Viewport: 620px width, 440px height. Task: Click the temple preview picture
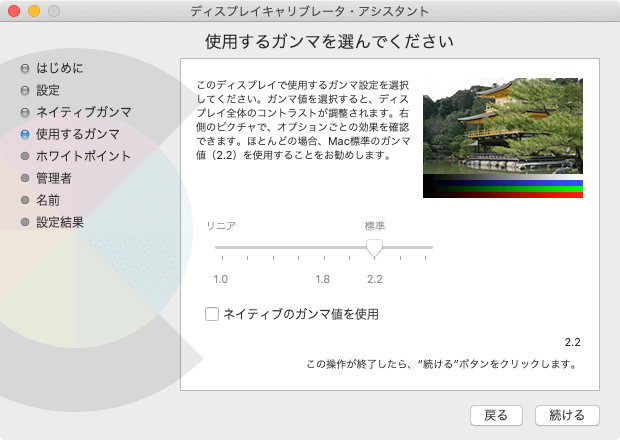click(502, 126)
